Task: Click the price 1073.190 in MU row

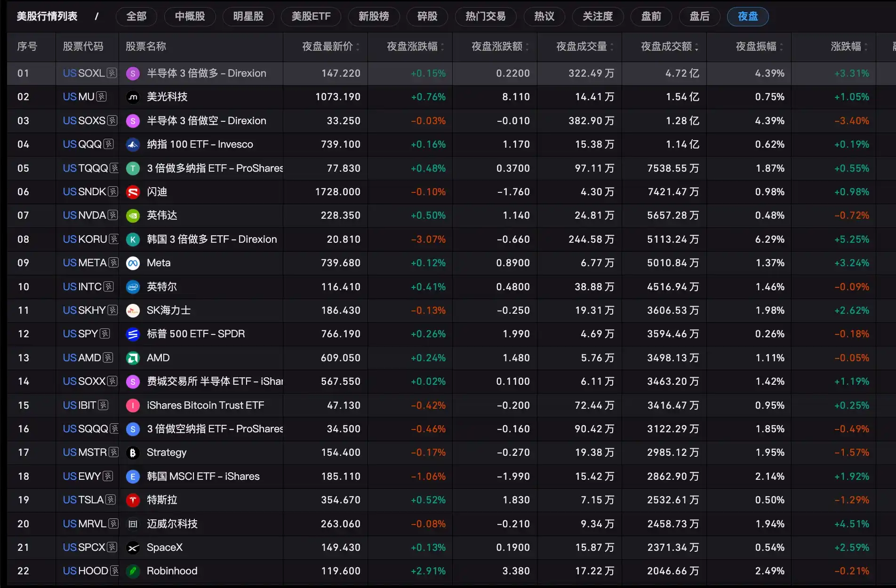Action: coord(338,97)
